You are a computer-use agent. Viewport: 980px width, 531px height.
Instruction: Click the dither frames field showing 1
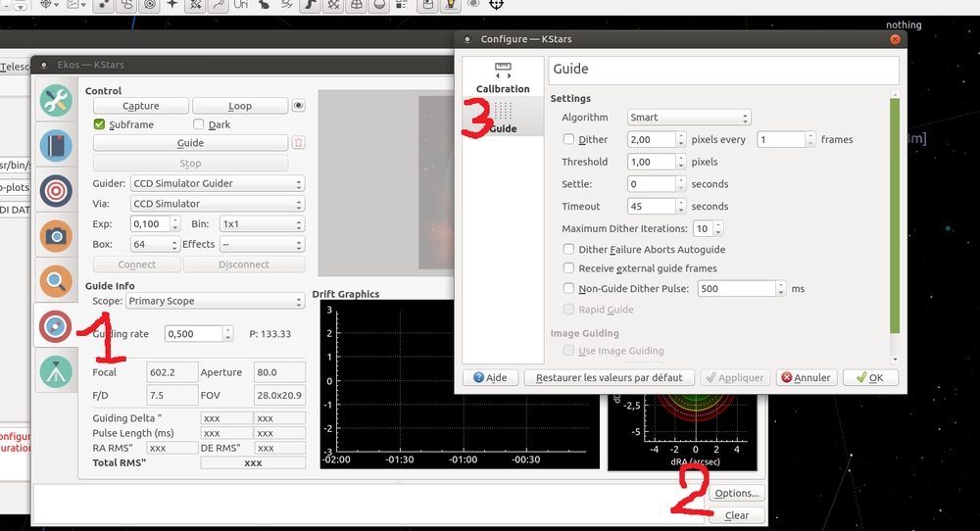[781, 139]
